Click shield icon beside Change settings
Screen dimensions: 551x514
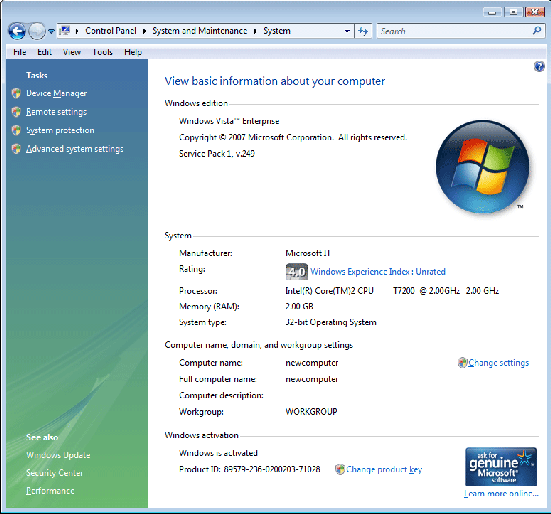[x=462, y=363]
